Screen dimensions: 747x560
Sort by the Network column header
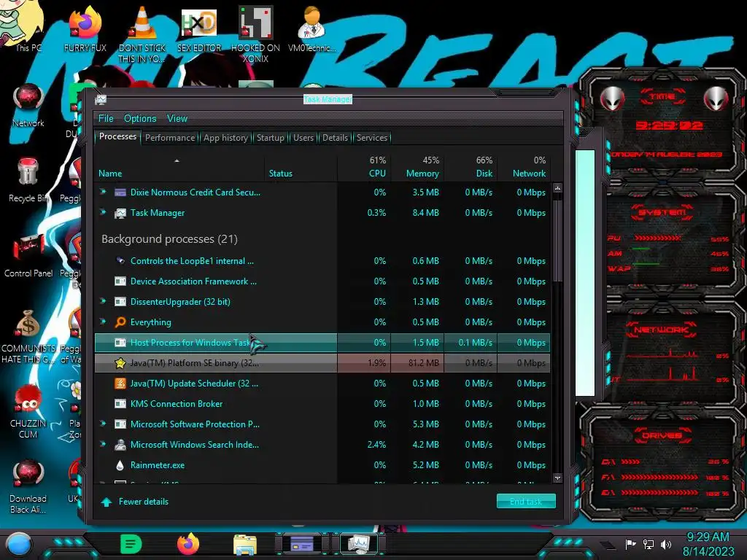point(524,168)
